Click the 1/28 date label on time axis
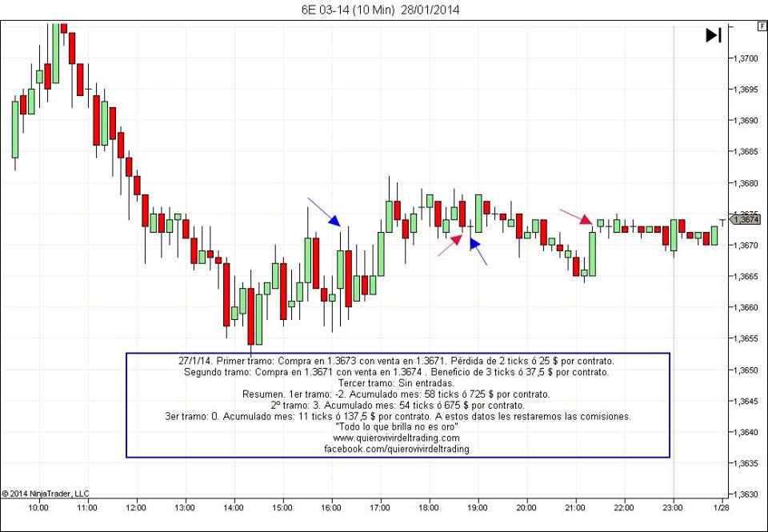 [x=720, y=507]
